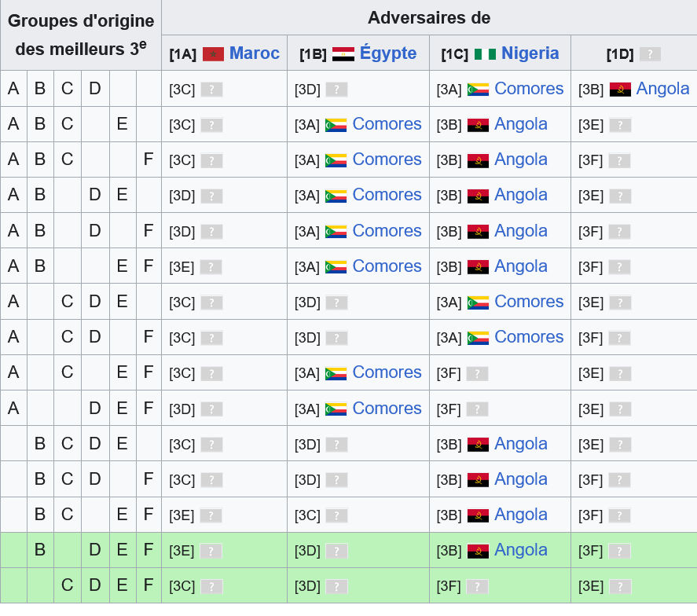The image size is (697, 616).
Task: Click the Morocco flag icon in header
Action: tap(213, 54)
